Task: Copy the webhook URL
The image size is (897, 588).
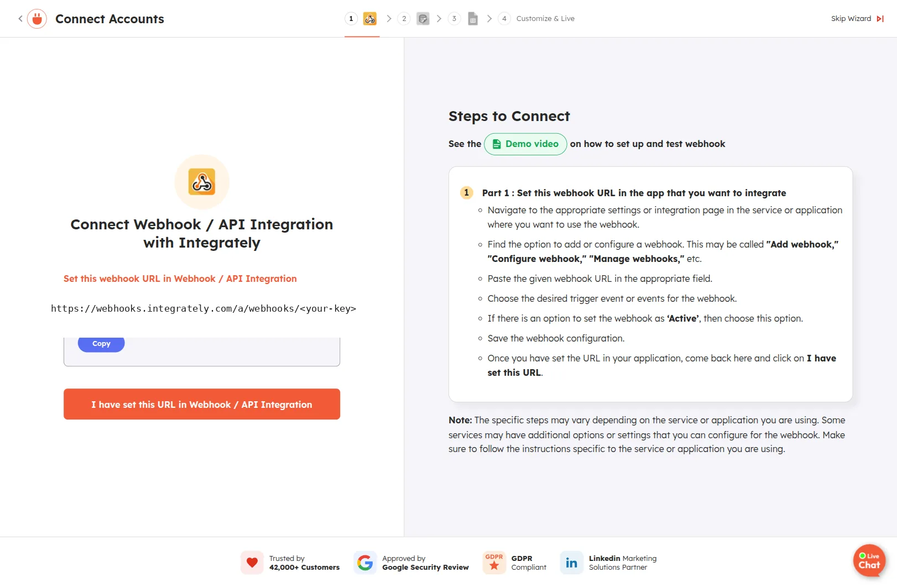Action: click(x=101, y=344)
